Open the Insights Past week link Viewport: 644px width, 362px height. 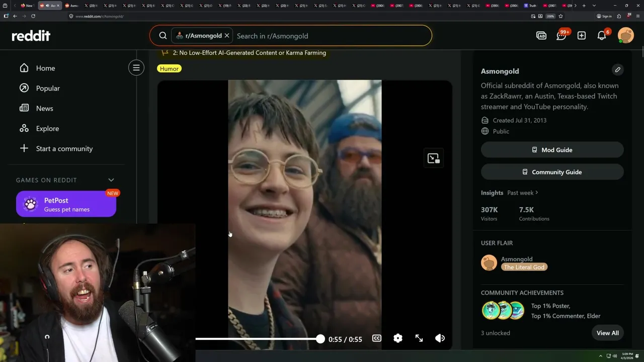click(x=522, y=193)
